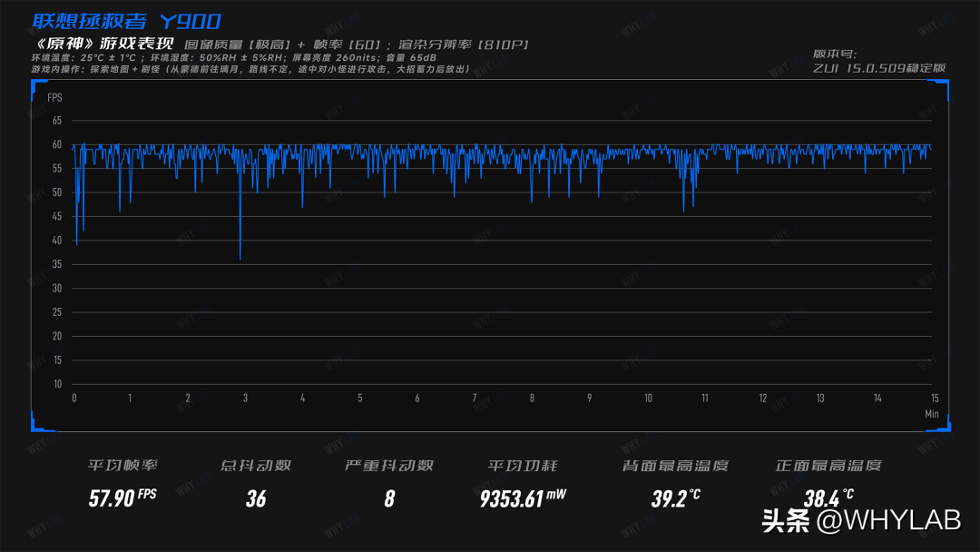This screenshot has width=980, height=552.
Task: Click the 60 FPS axis gridline label
Action: coord(57,144)
